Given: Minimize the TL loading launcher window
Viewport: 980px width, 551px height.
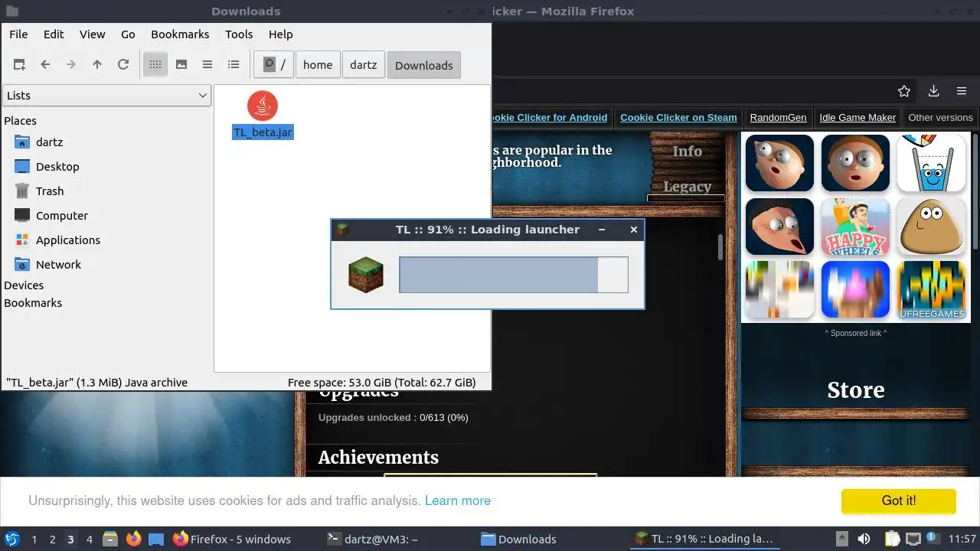Looking at the screenshot, I should coord(602,230).
